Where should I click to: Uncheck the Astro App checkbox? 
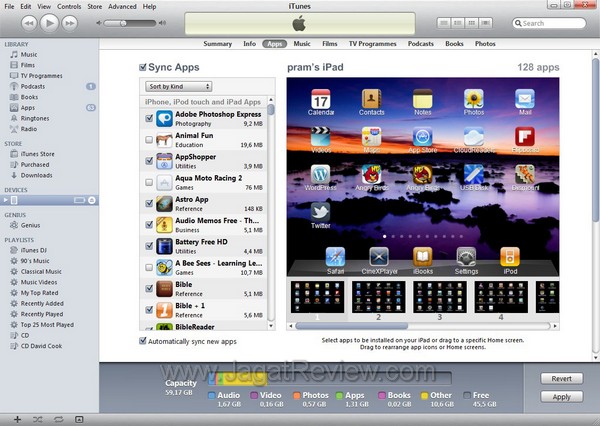click(149, 203)
